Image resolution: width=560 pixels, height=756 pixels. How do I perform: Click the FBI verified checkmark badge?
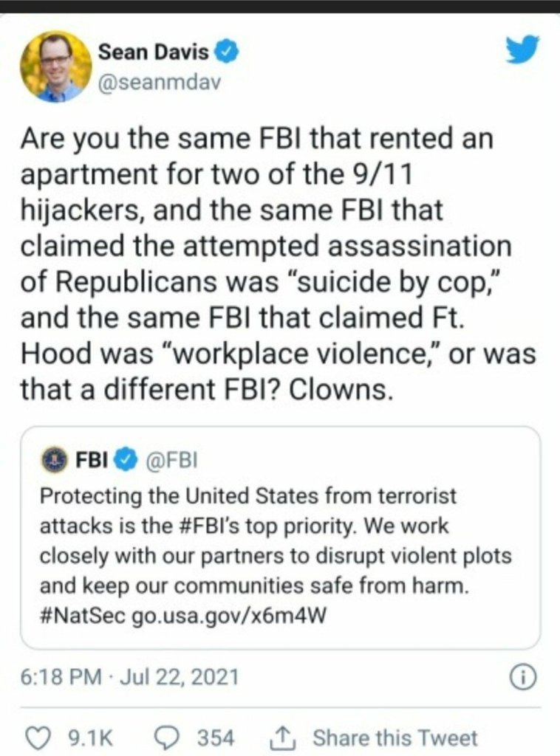coord(126,461)
